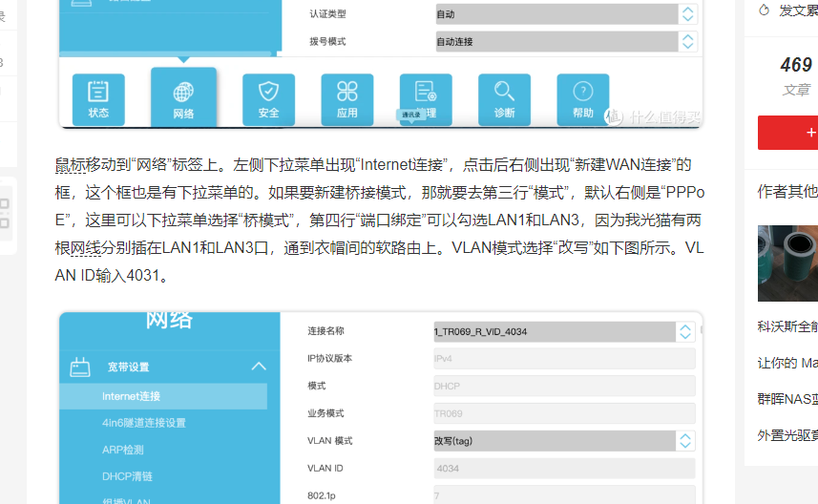This screenshot has width=818, height=504.
Task: Open the 认证类型 dropdown set to 自动
Action: click(565, 14)
